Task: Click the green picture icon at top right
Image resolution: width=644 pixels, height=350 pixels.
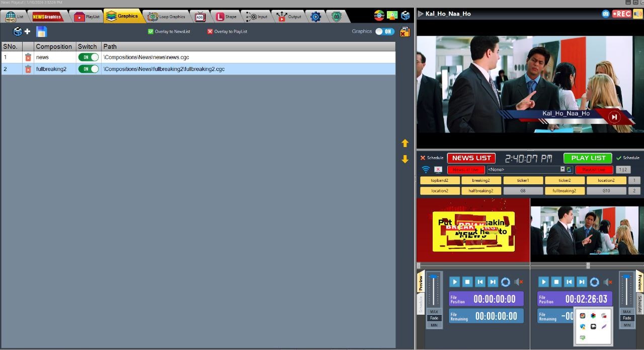Action: 392,16
